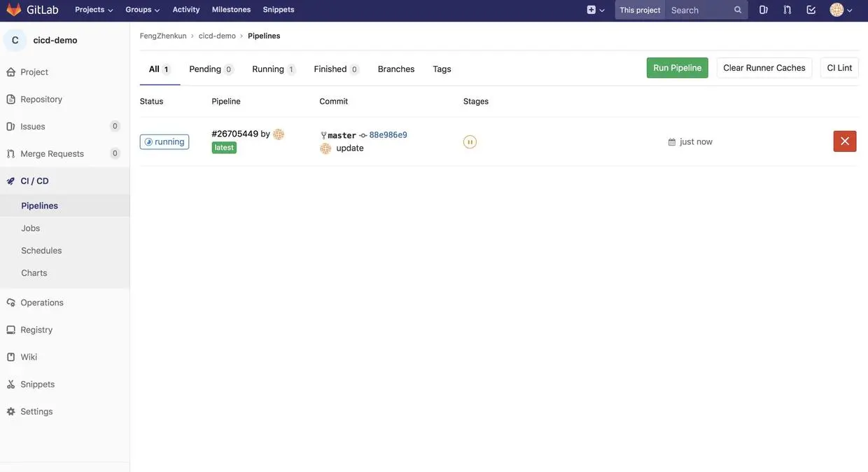Go to Milestones in top navigation
This screenshot has height=472, width=868.
pyautogui.click(x=231, y=10)
